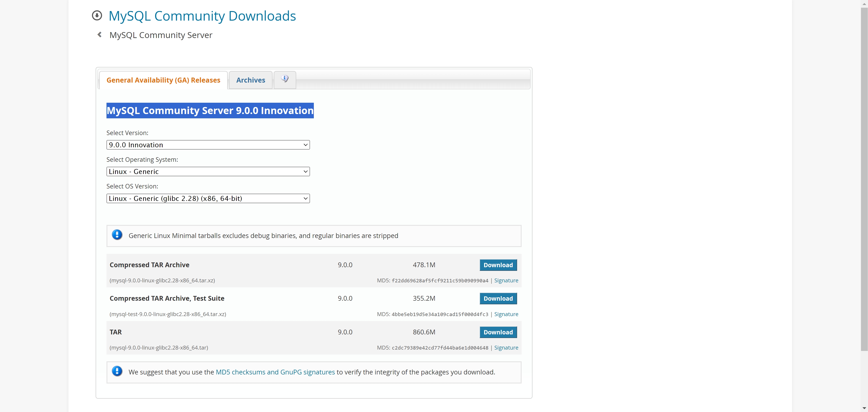The height and width of the screenshot is (412, 868).
Task: Open the Select Version dropdown
Action: click(x=208, y=145)
